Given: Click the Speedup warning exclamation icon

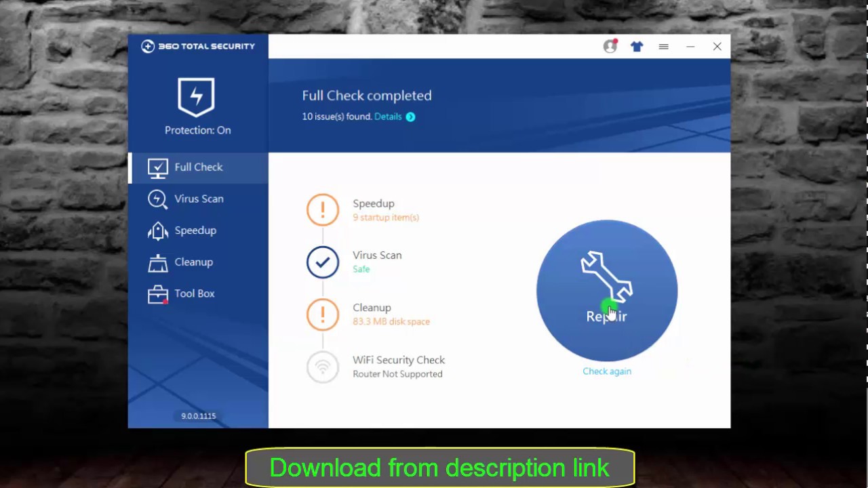Looking at the screenshot, I should coord(322,209).
